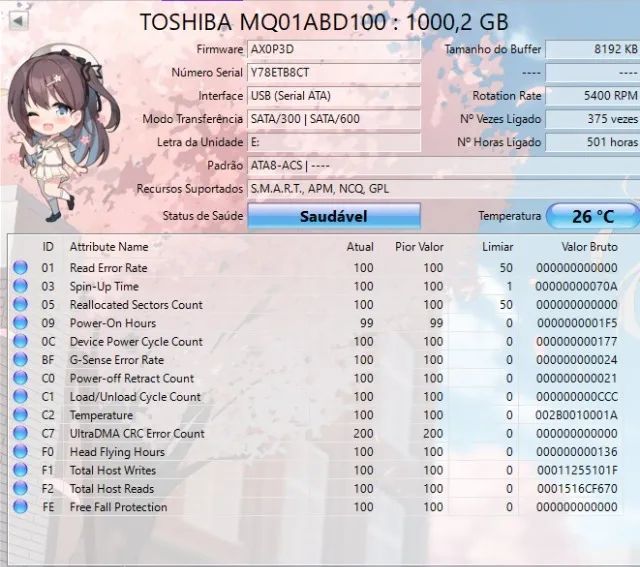Select the Spin-Up Time attribute name
Screen dimensions: 640x567
[x=104, y=287]
